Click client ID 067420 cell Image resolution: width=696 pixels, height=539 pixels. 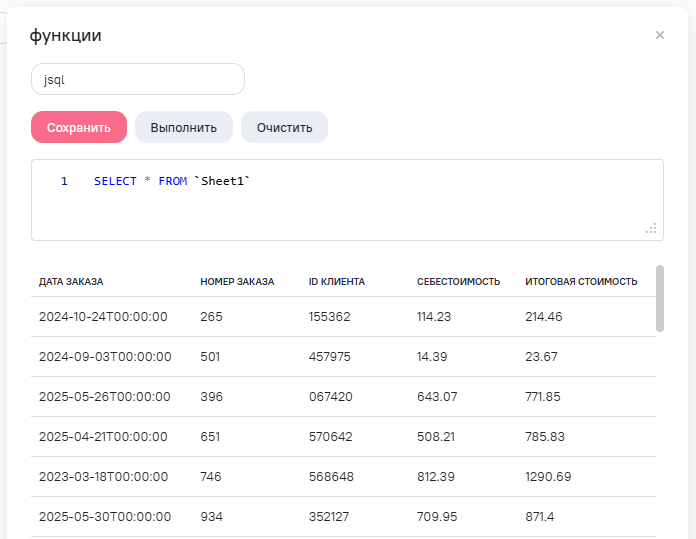pyautogui.click(x=331, y=397)
